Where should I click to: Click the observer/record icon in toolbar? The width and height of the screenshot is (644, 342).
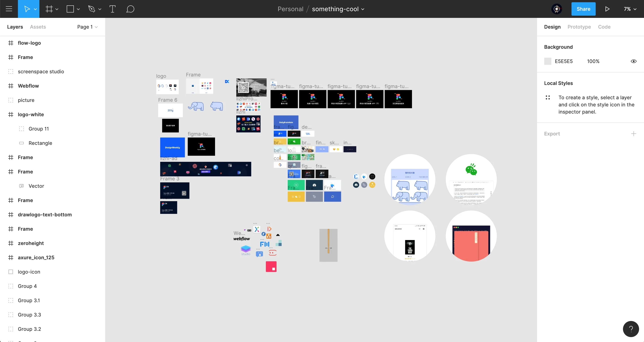tap(557, 9)
